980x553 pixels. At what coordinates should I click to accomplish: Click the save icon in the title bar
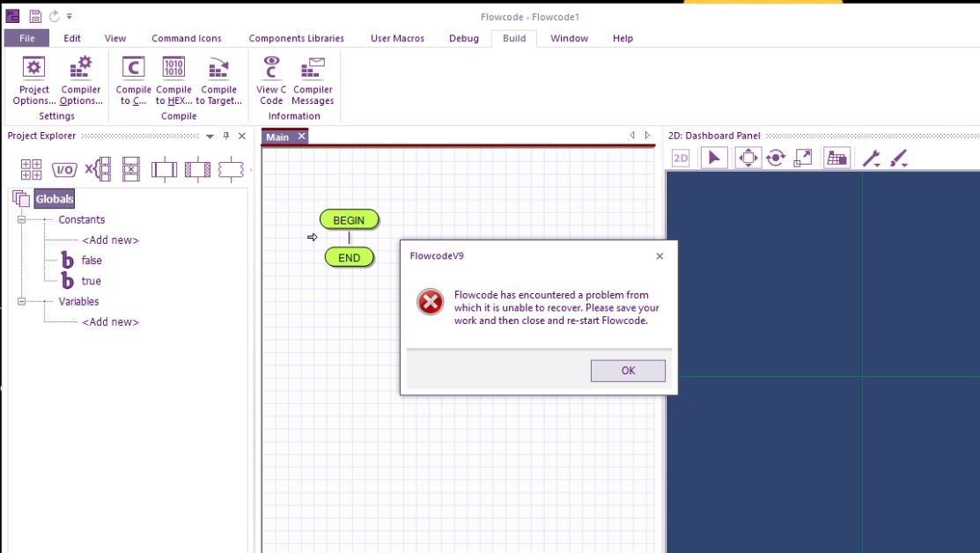[35, 17]
